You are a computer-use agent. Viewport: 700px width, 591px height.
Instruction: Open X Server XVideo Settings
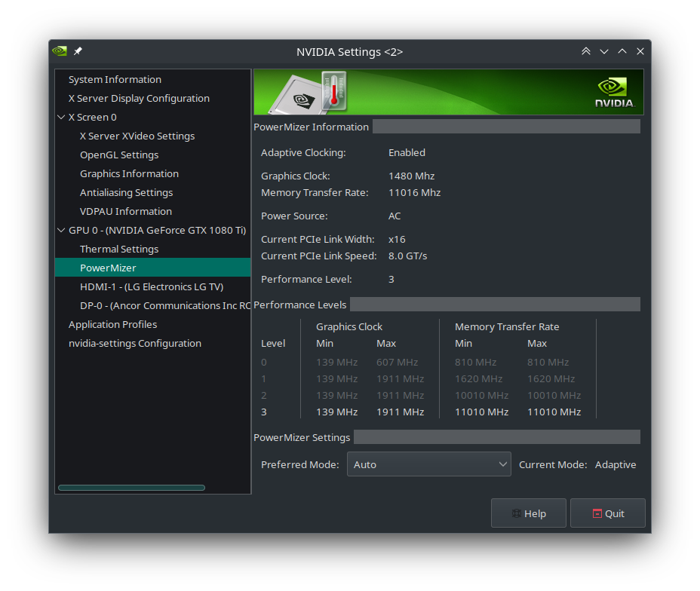pyautogui.click(x=137, y=136)
